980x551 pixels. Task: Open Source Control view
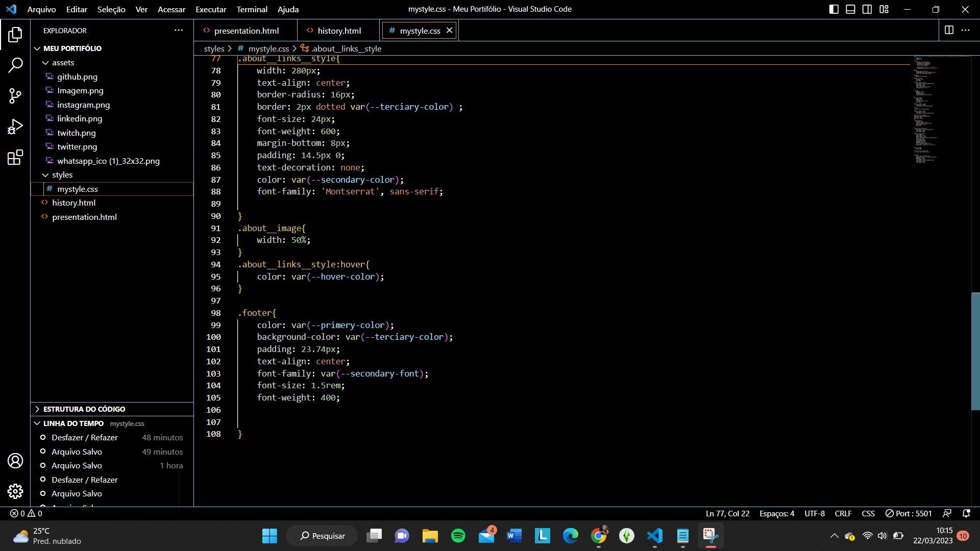click(x=15, y=96)
